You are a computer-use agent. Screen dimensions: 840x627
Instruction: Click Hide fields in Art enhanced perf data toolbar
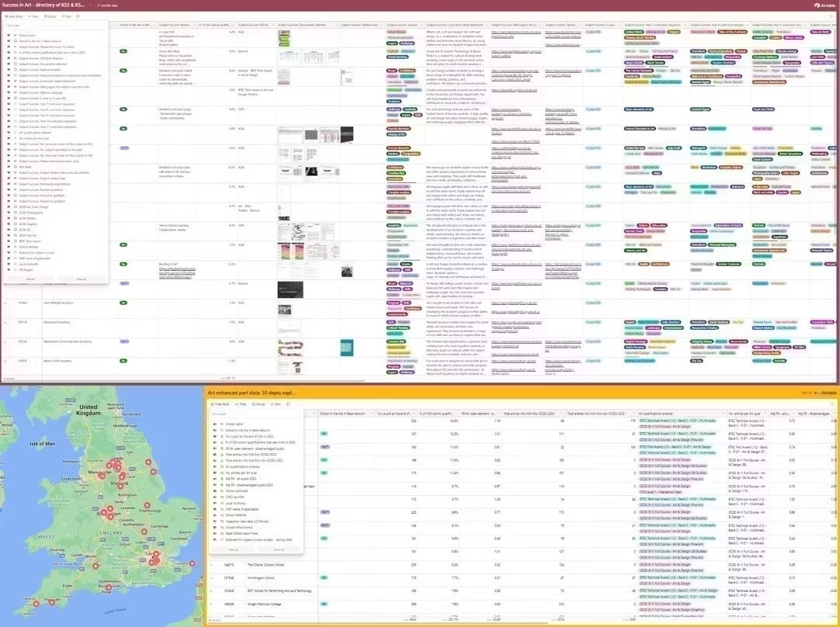(220, 404)
